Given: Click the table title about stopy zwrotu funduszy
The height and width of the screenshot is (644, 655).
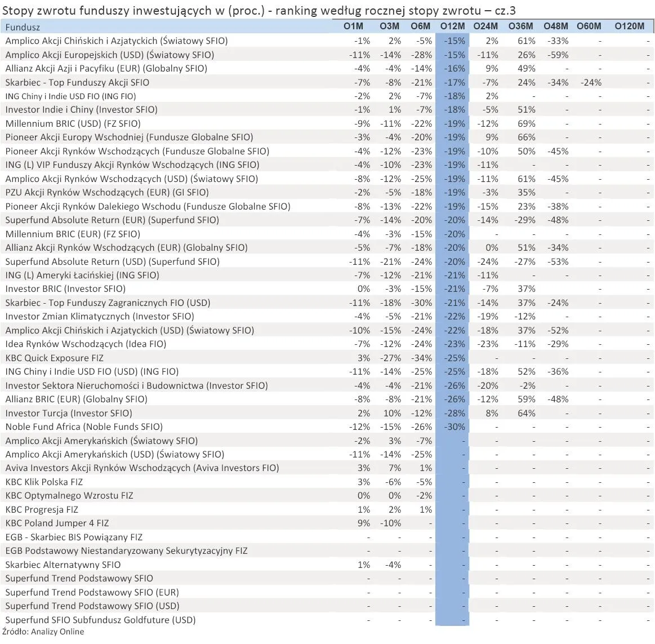Looking at the screenshot, I should pyautogui.click(x=259, y=11).
